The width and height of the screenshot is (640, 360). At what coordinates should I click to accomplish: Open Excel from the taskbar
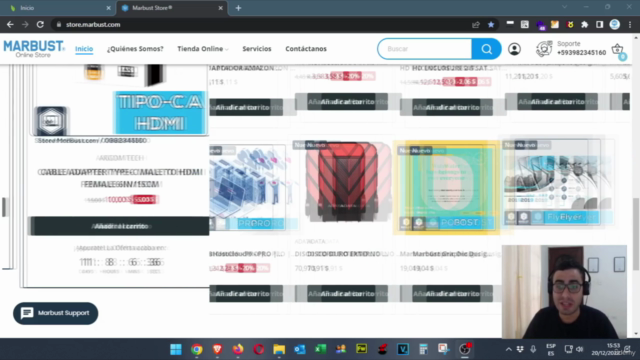[x=320, y=349]
